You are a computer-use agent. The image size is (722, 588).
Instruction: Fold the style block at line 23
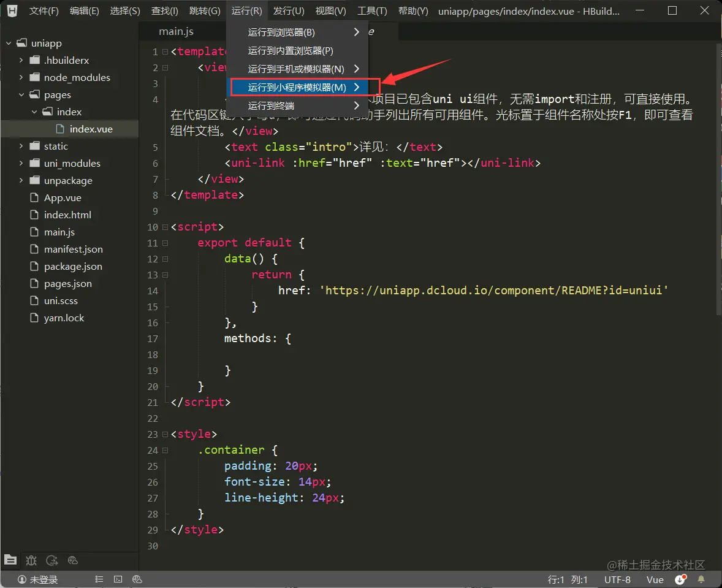[x=165, y=434]
